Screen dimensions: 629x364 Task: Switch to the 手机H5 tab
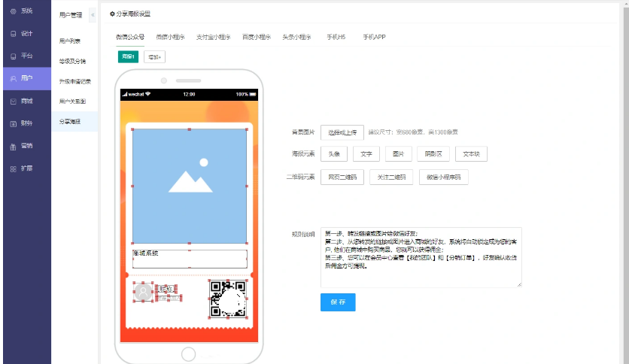336,37
